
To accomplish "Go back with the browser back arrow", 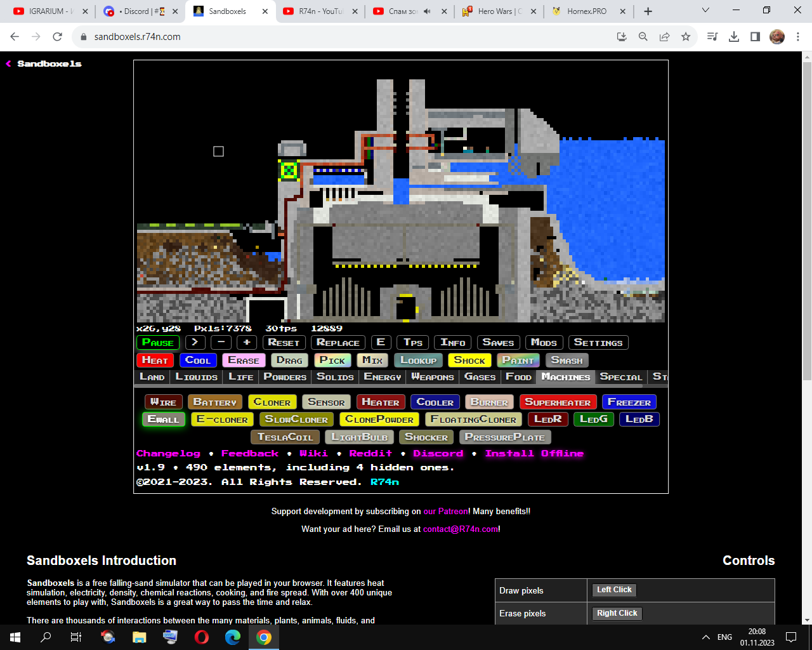I will tap(15, 37).
